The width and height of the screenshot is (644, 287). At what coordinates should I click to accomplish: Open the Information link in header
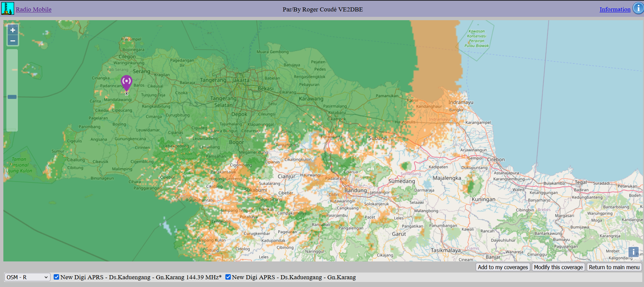(615, 9)
